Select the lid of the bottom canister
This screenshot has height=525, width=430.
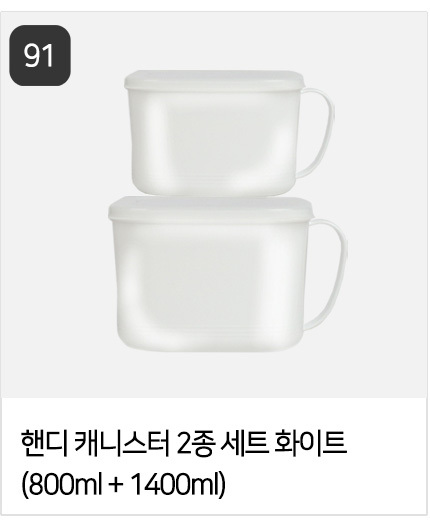(211, 209)
